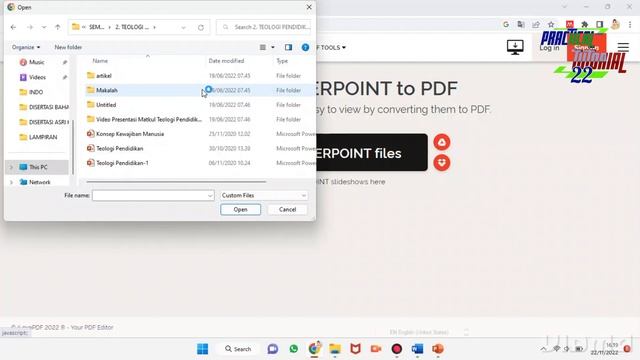640x360 pixels.
Task: Click the File name input box
Action: (149, 196)
